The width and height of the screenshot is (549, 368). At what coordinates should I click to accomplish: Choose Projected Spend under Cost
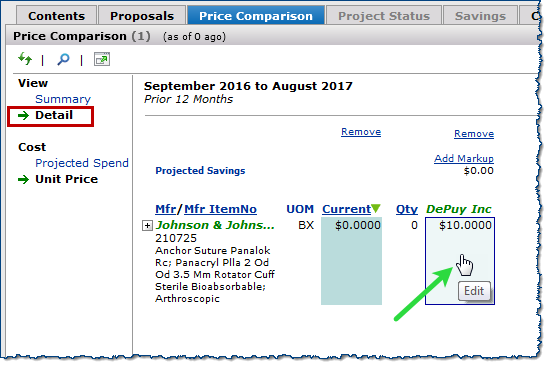82,163
